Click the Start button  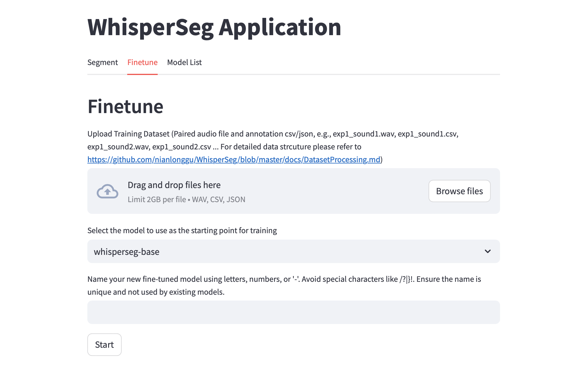click(104, 344)
